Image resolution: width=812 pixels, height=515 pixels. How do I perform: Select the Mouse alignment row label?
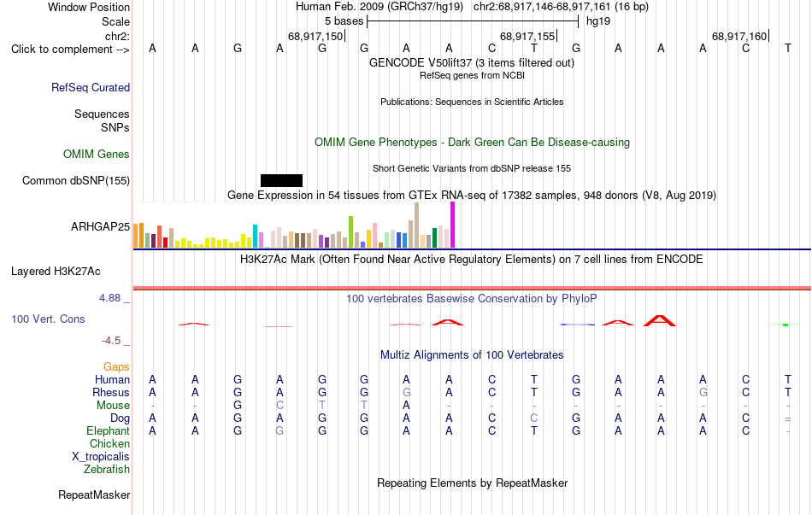[113, 406]
